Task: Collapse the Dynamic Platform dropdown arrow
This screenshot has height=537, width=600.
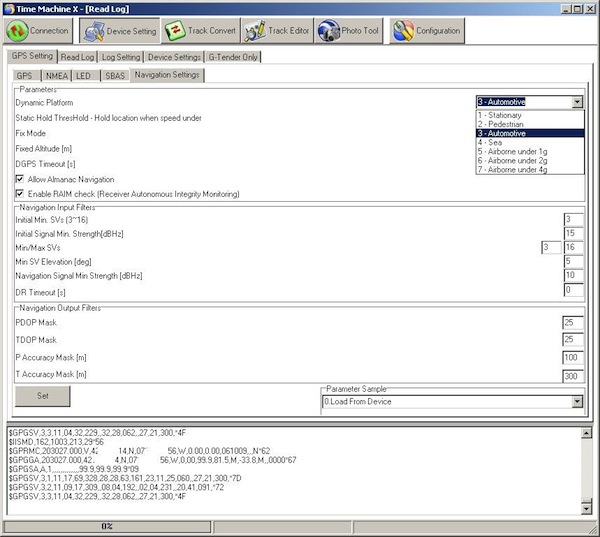Action: pos(577,102)
